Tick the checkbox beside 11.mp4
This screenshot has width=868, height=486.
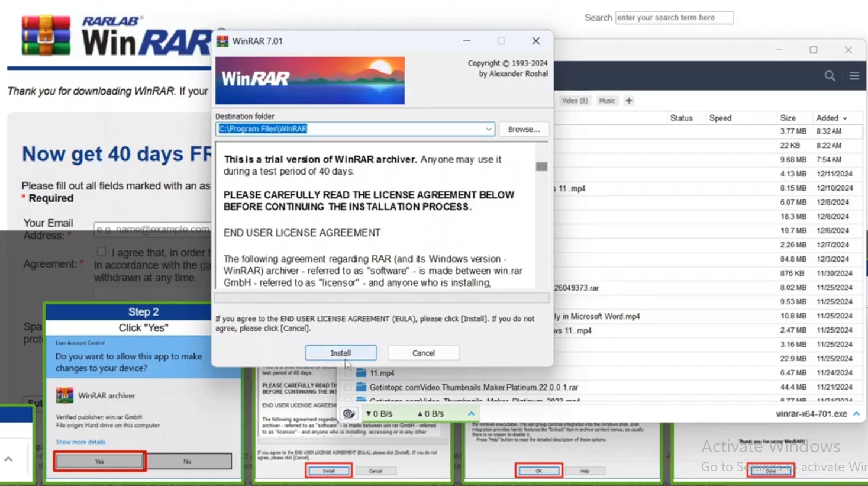coord(348,373)
